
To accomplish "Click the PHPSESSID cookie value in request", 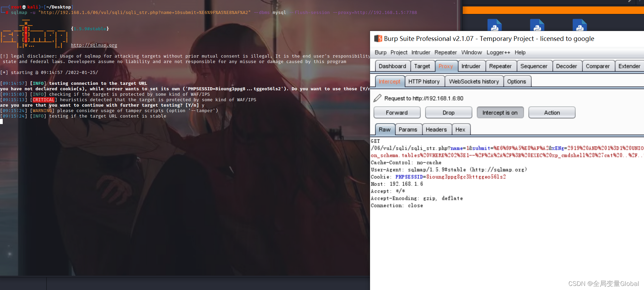I will 466,177.
